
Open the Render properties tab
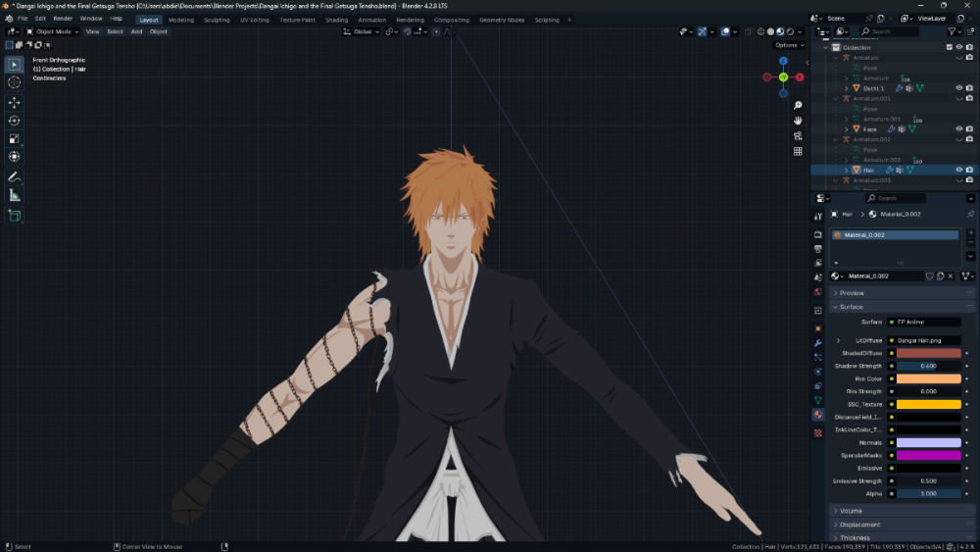pos(818,234)
